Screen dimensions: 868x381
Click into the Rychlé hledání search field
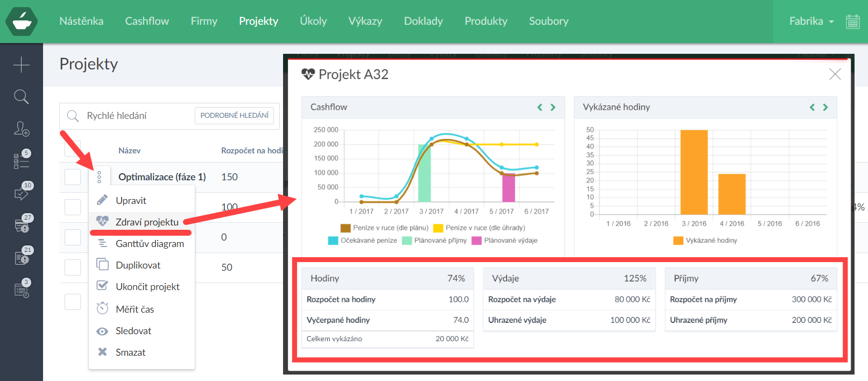[137, 116]
